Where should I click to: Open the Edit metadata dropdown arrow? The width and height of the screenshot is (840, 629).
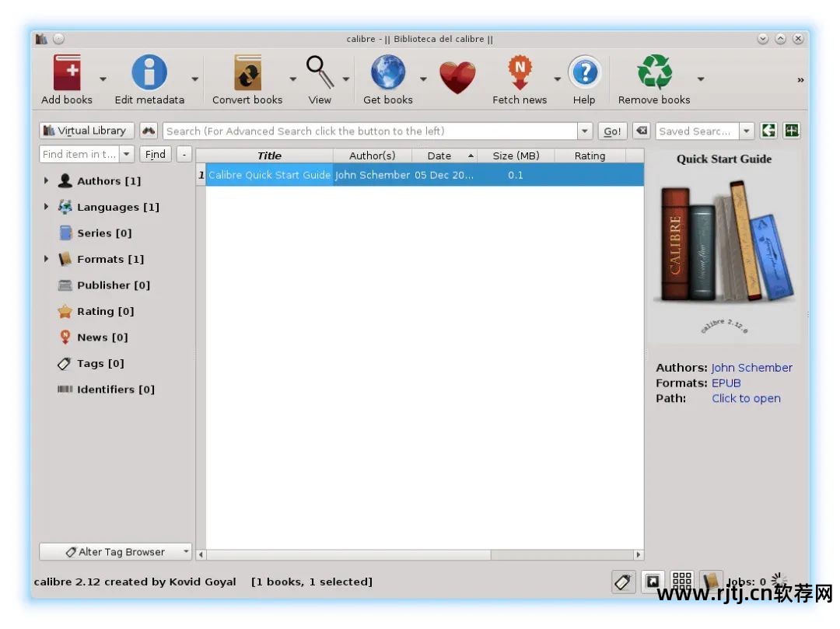tap(195, 79)
